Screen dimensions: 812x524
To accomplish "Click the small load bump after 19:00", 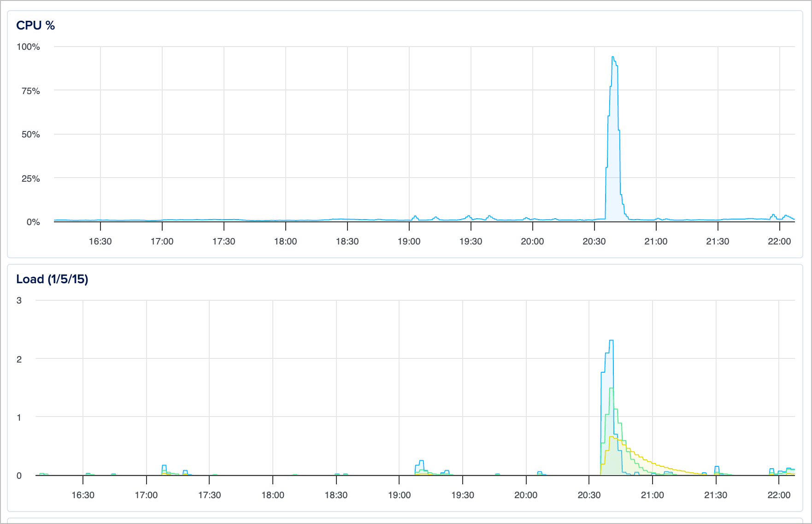I will (x=421, y=461).
